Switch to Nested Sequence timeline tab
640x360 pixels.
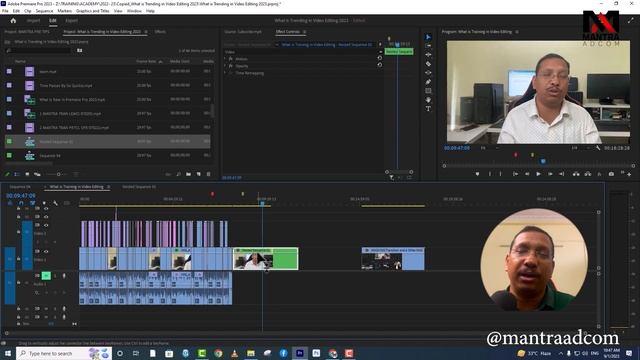coord(139,187)
